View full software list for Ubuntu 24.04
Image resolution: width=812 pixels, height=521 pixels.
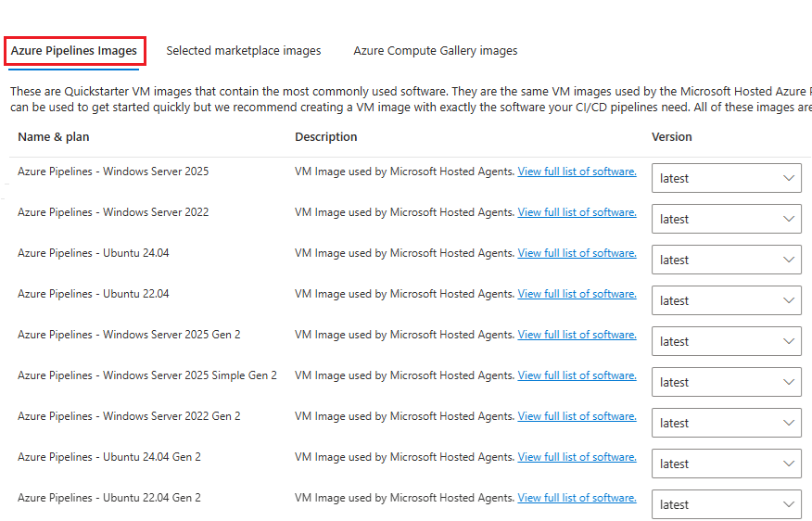577,253
